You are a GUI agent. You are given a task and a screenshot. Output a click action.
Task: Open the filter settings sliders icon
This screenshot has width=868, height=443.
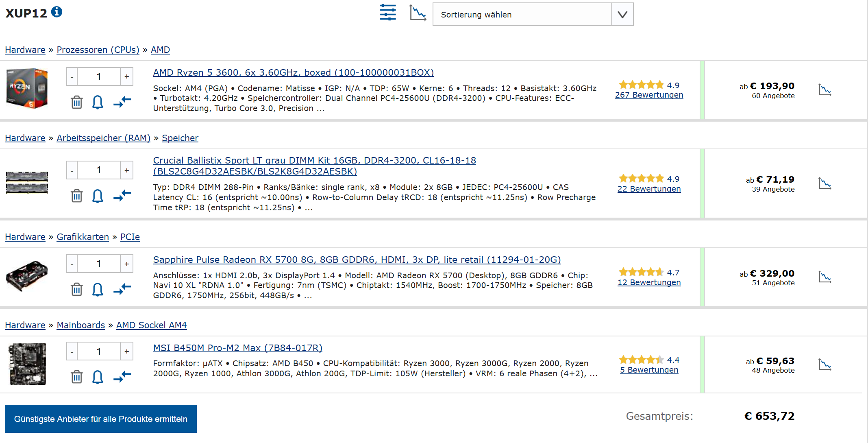click(388, 13)
